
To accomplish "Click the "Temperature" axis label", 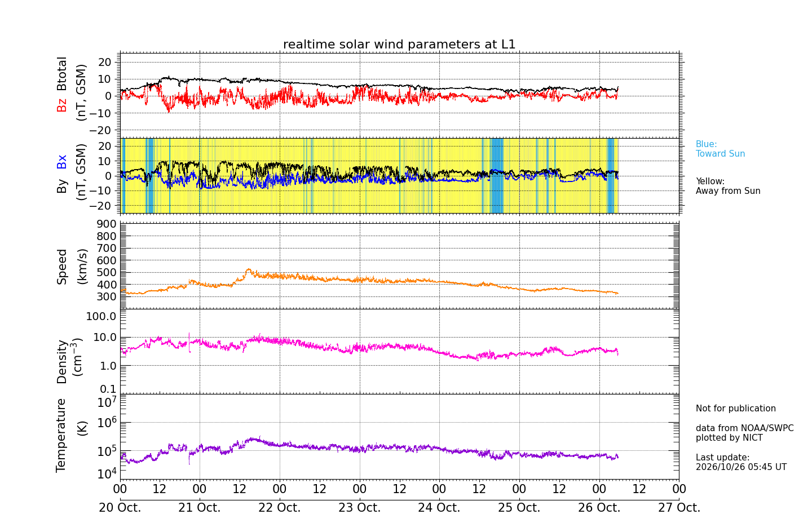I will pyautogui.click(x=61, y=435).
